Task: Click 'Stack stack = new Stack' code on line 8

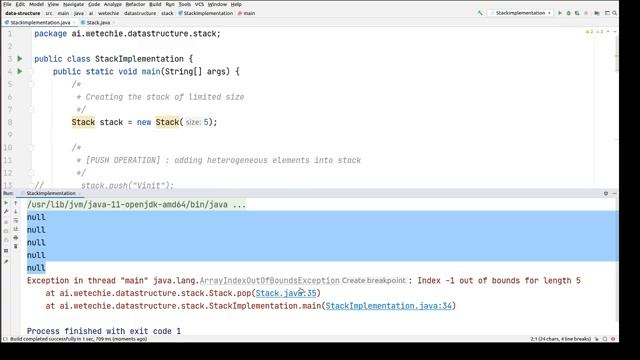Action: pyautogui.click(x=144, y=122)
